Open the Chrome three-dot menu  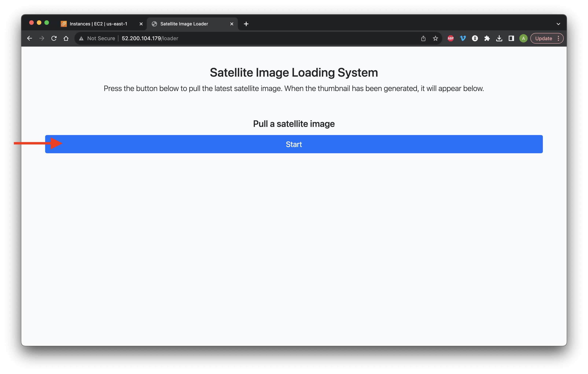click(558, 38)
